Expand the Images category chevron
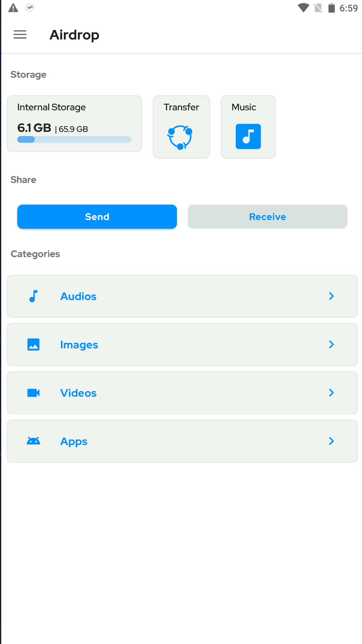362x644 pixels. [x=331, y=344]
